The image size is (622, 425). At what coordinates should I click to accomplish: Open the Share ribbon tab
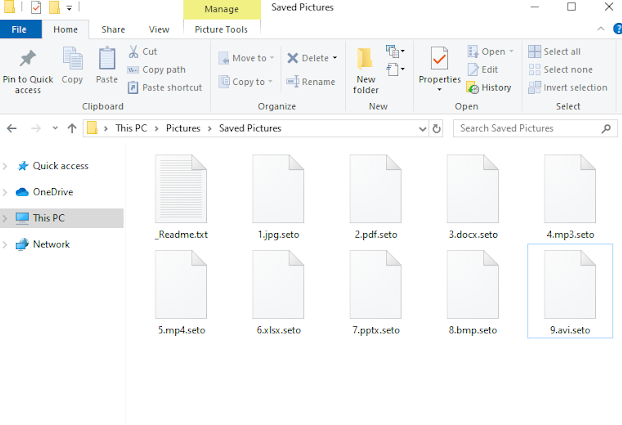click(x=113, y=30)
